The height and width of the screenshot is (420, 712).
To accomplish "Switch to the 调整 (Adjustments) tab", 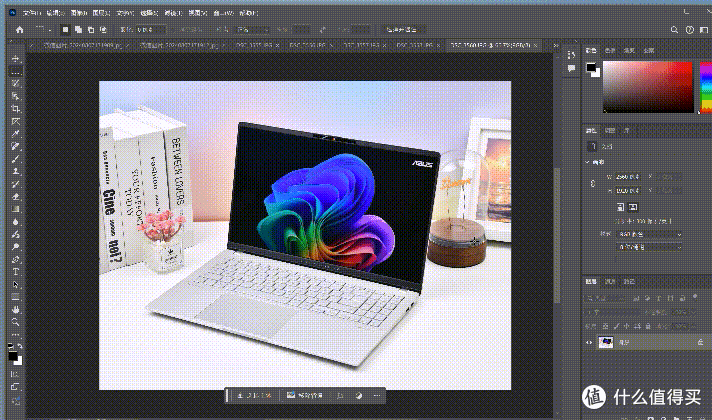I will tap(610, 130).
